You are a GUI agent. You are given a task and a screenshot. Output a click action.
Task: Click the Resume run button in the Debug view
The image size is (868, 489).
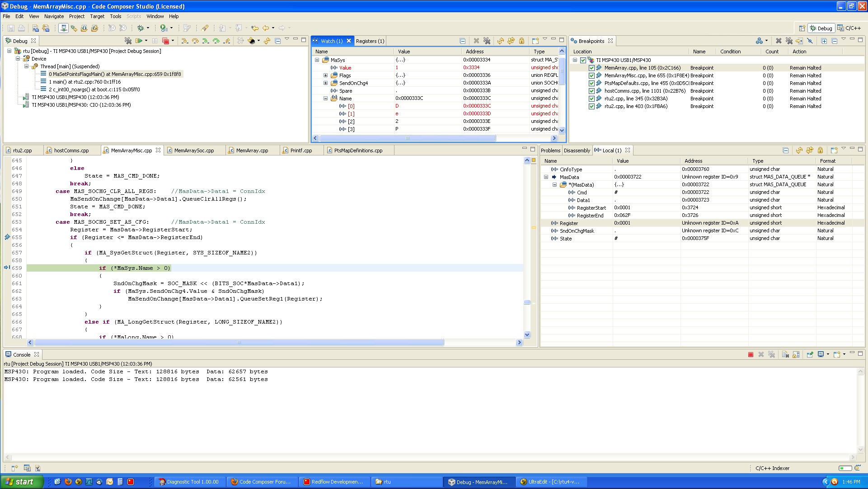coord(139,41)
